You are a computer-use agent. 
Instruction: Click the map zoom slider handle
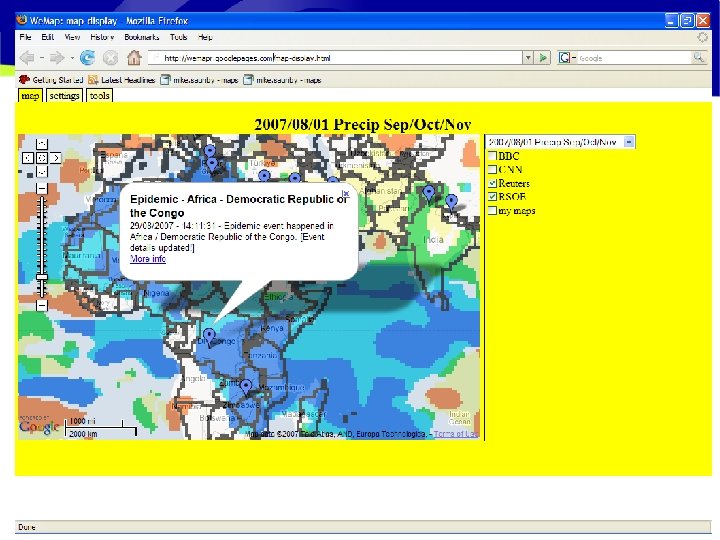point(42,277)
